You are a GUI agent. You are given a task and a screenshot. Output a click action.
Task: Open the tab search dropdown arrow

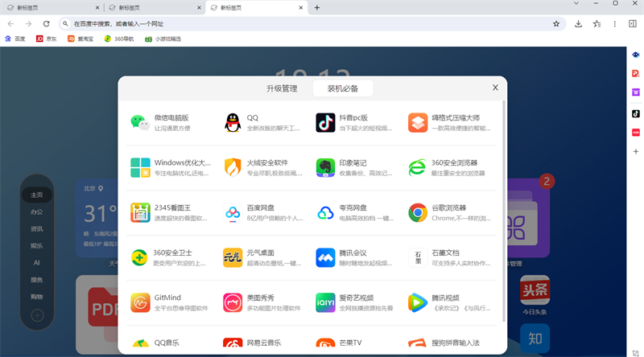pyautogui.click(x=576, y=3)
